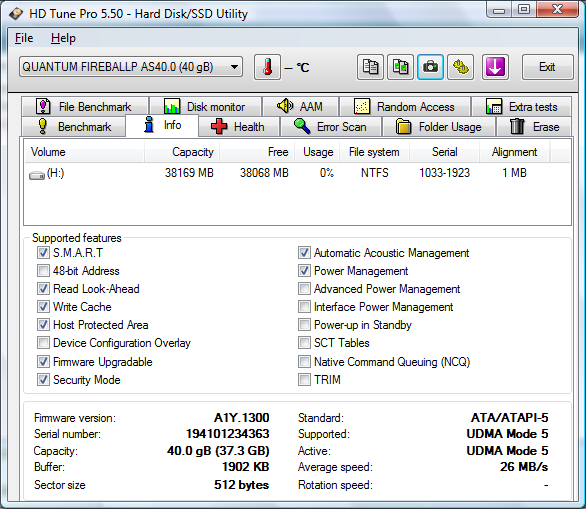Click the HD Tune Pro title bar icon
Image resolution: width=586 pixels, height=509 pixels.
click(16, 14)
